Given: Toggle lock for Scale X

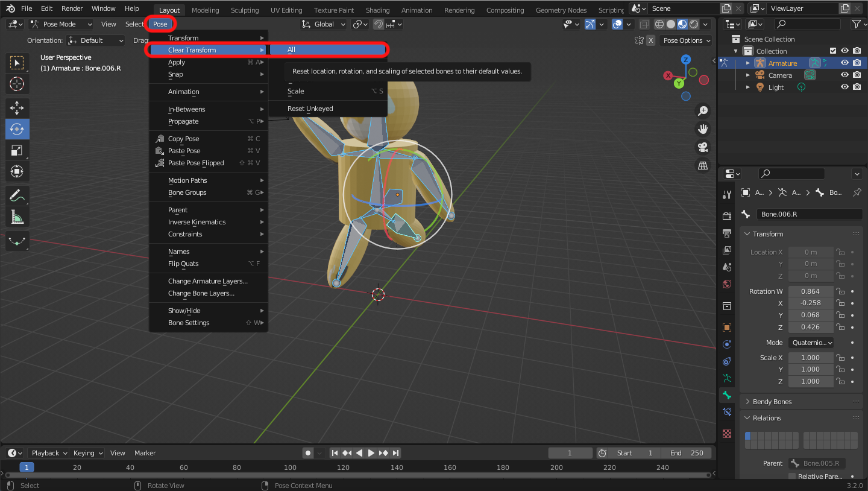Looking at the screenshot, I should (840, 358).
